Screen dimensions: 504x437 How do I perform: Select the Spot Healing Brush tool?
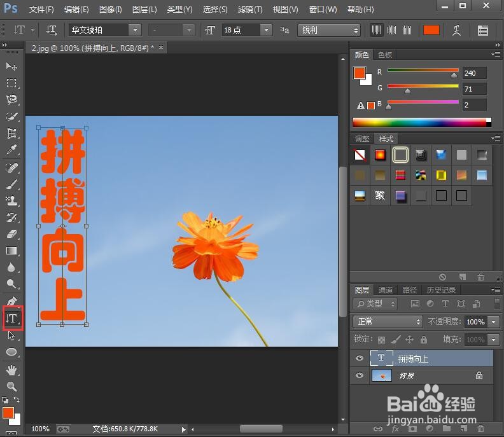11,168
